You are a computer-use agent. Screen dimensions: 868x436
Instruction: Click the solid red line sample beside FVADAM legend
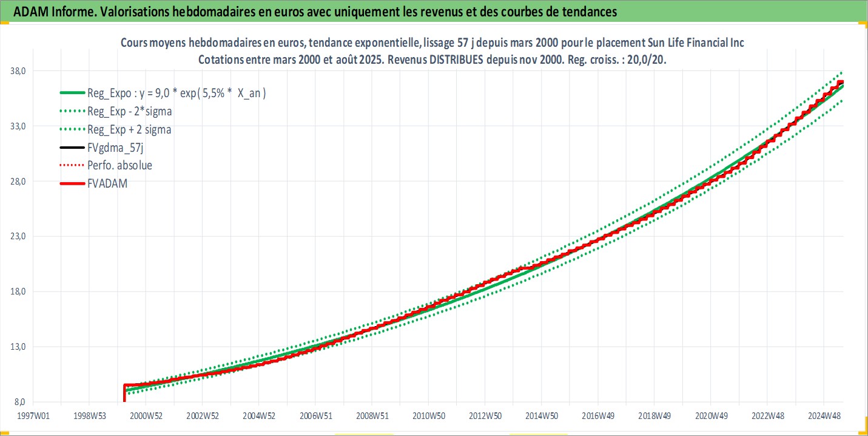[x=72, y=183]
